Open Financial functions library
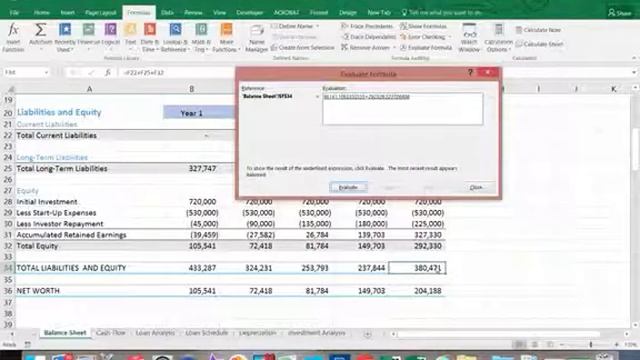640x360 pixels. (x=89, y=37)
